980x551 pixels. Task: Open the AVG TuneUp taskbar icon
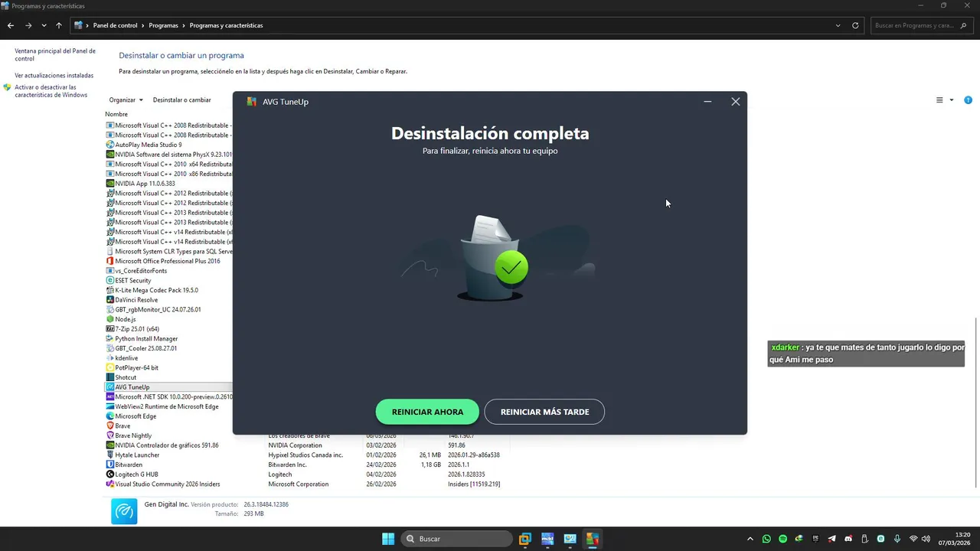(593, 539)
